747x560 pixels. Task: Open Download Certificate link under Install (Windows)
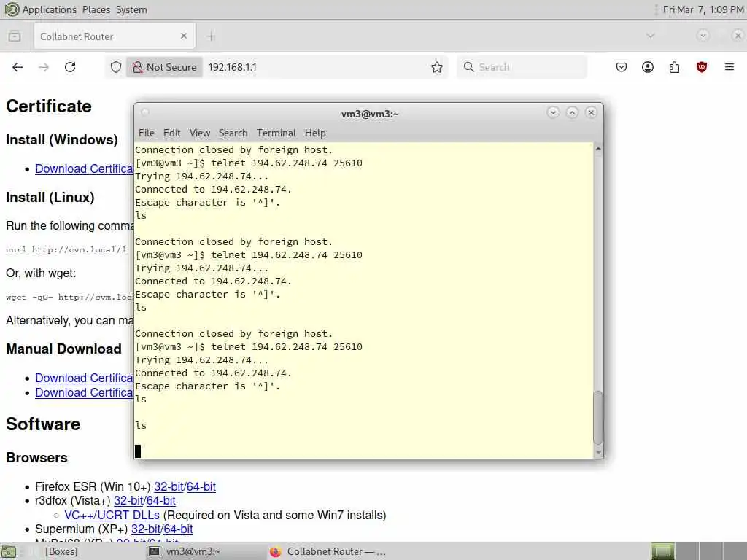click(x=84, y=168)
